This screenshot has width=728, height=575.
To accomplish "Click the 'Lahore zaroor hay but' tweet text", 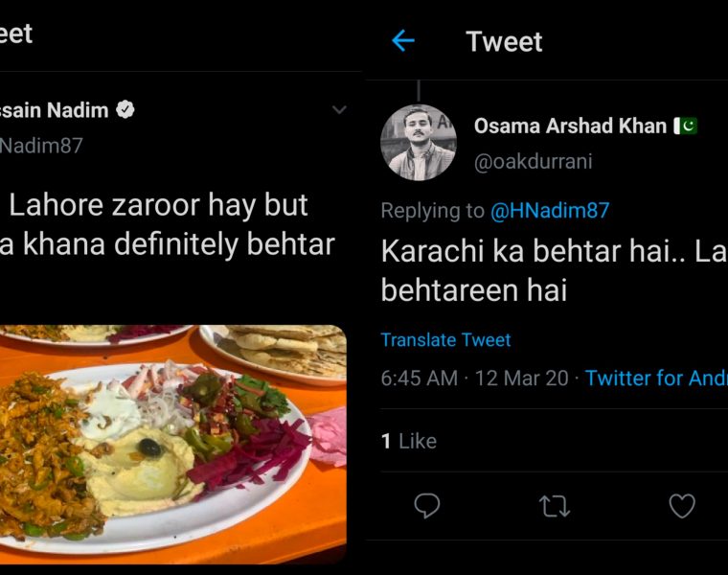I will pyautogui.click(x=158, y=205).
